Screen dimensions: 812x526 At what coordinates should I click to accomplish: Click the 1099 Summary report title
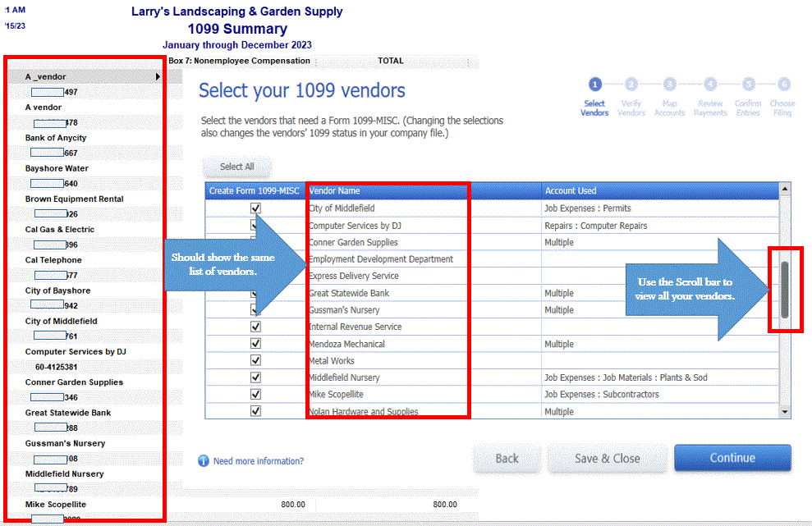point(237,29)
